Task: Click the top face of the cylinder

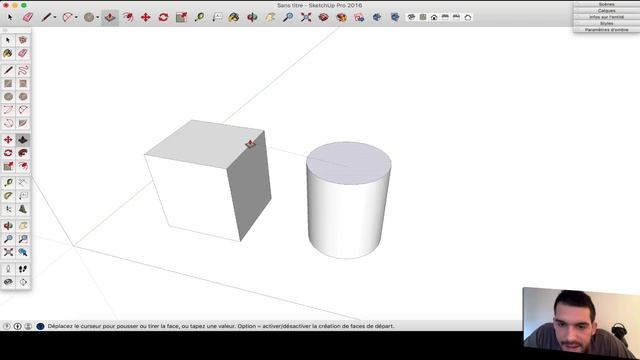Action: click(x=349, y=163)
